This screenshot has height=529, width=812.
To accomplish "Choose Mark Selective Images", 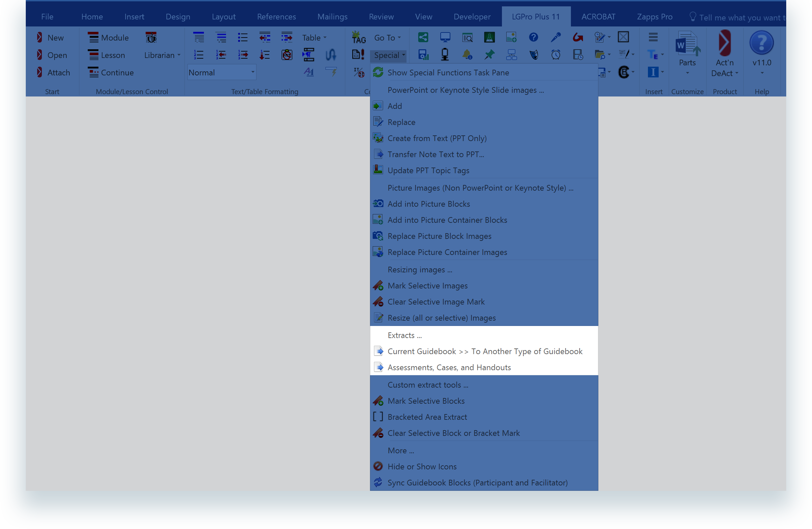I will [484, 285].
